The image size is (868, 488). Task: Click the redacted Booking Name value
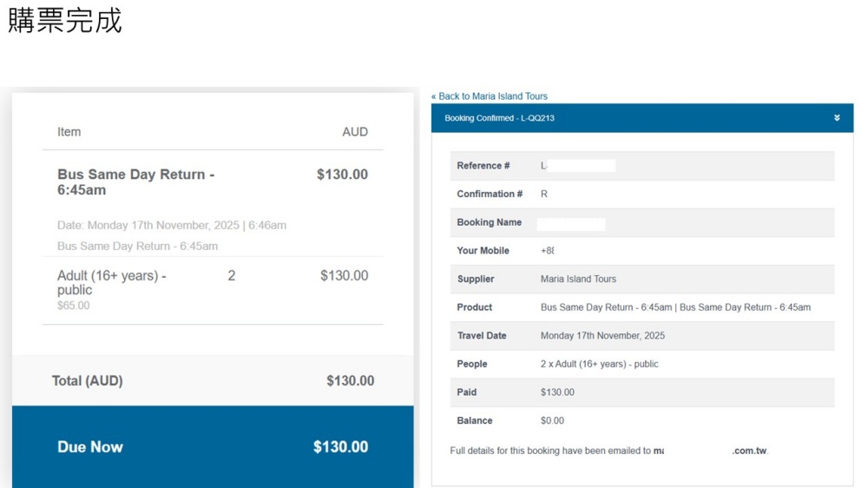(x=570, y=224)
